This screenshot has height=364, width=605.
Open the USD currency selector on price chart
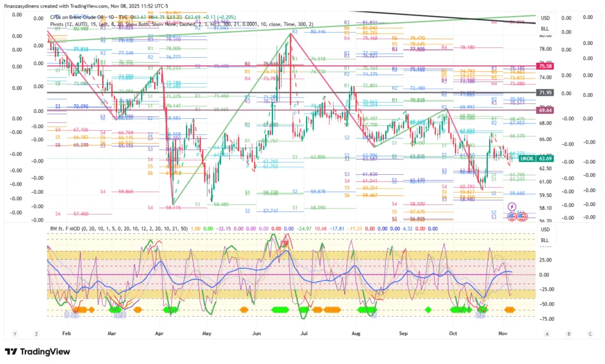pos(545,18)
